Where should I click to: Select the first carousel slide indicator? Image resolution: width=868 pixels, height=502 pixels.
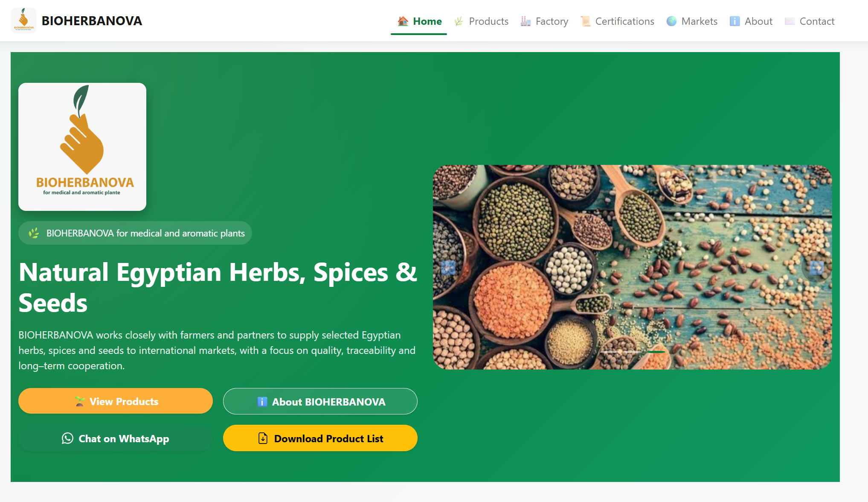click(610, 352)
